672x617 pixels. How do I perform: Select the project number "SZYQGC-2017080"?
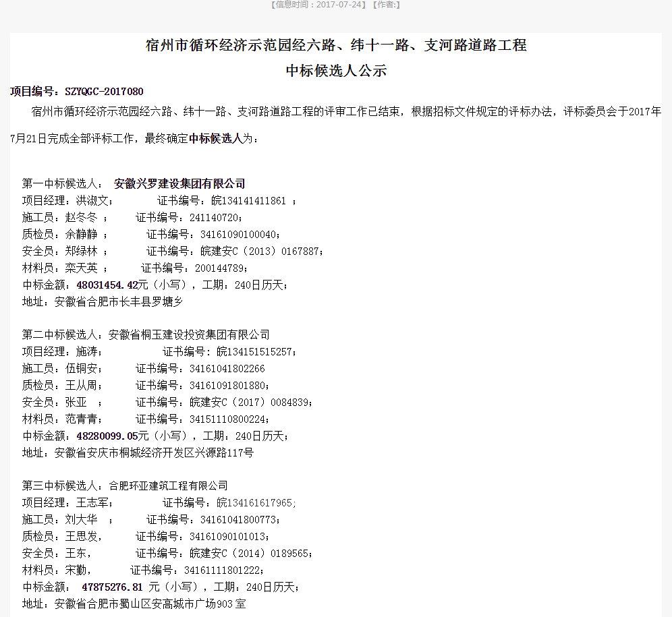point(104,91)
